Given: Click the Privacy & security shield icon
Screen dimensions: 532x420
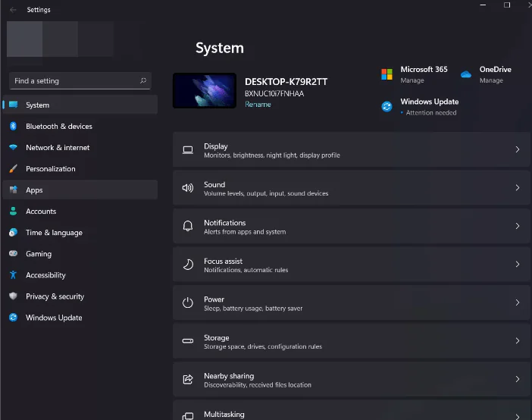Looking at the screenshot, I should (13, 296).
